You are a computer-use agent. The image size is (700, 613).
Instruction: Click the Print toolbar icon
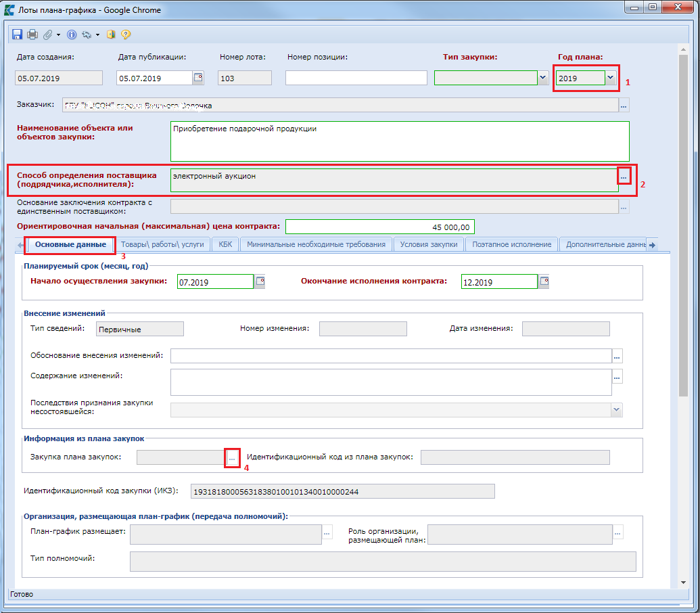pos(32,34)
